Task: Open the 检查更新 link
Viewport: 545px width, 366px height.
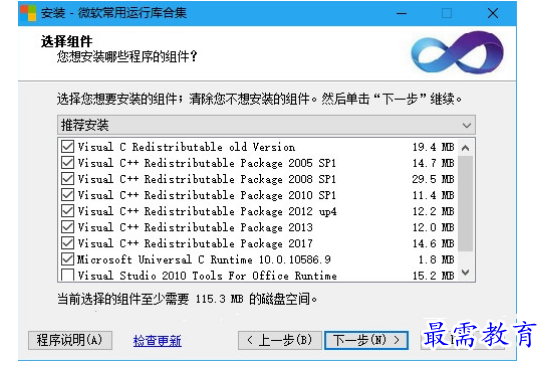Action: click(x=157, y=341)
